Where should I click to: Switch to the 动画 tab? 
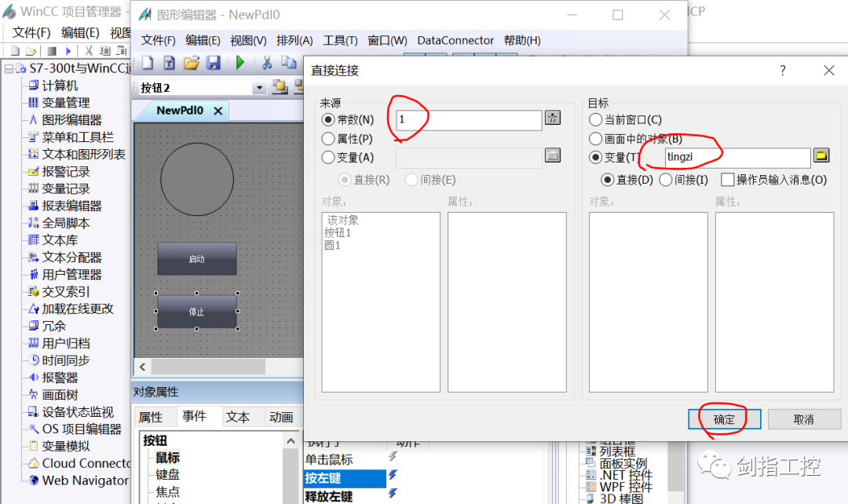pyautogui.click(x=280, y=417)
